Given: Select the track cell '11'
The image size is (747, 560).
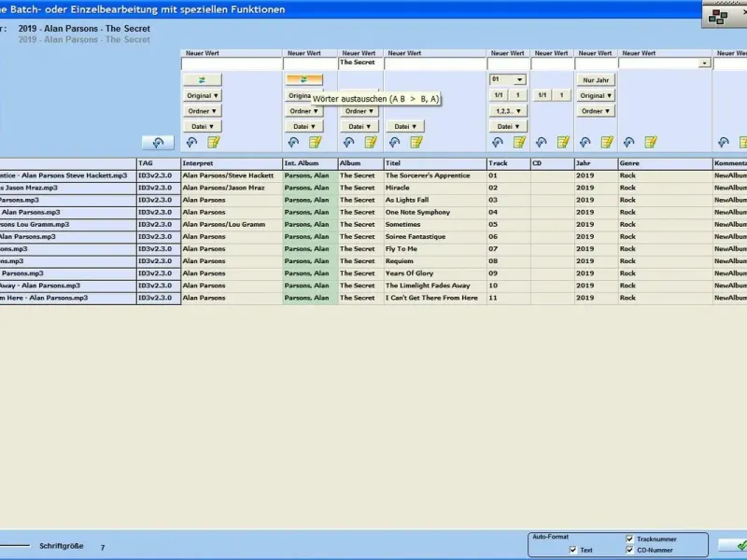Looking at the screenshot, I should [508, 298].
